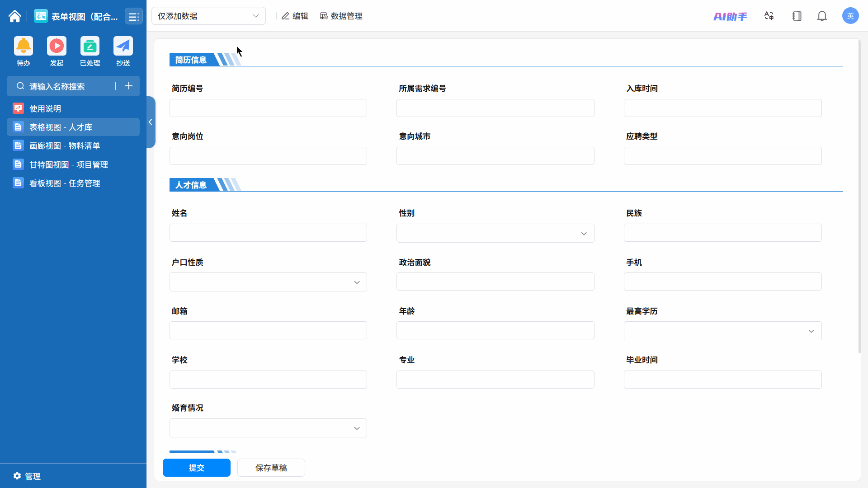Click the 抄送 paper plane icon
The image size is (868, 488).
(123, 46)
